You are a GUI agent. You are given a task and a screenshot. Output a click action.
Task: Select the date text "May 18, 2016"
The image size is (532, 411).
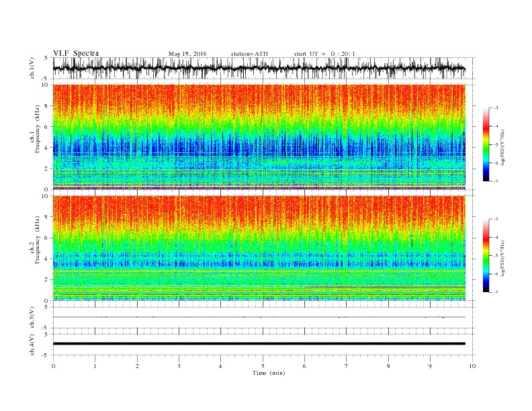point(187,54)
